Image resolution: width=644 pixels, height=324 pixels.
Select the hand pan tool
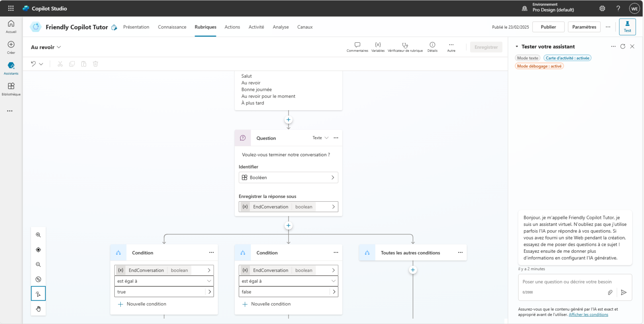(x=38, y=309)
